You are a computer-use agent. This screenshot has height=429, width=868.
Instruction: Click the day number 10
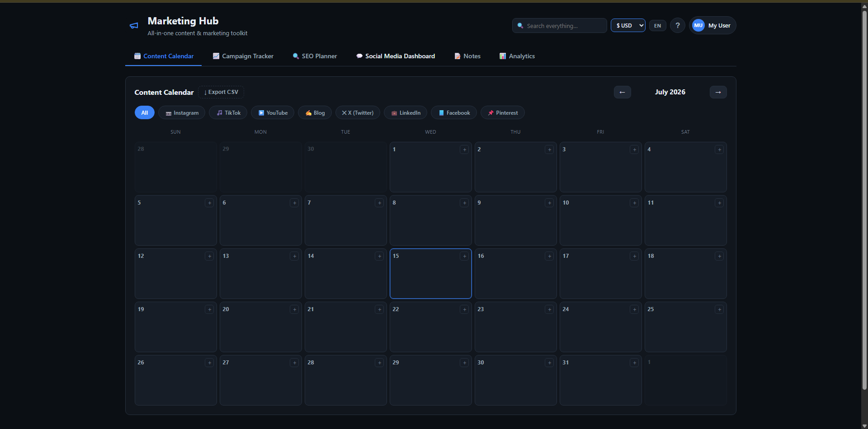tap(566, 203)
